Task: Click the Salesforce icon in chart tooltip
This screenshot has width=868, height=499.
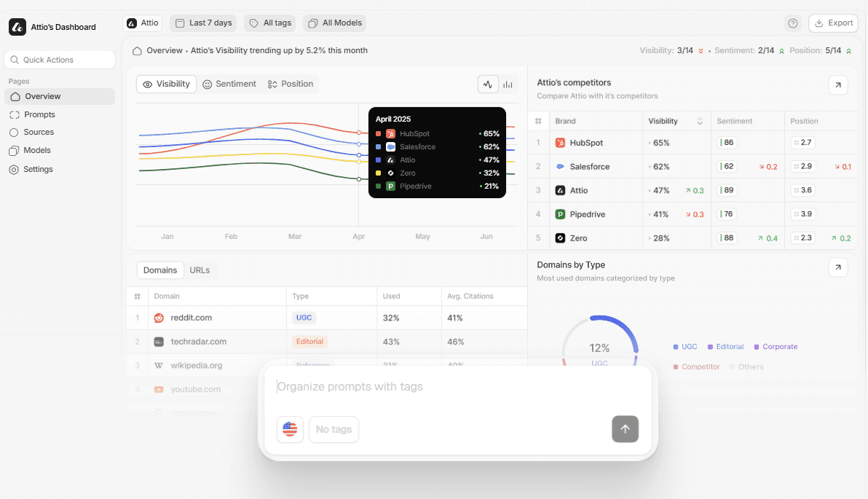Action: tap(390, 147)
